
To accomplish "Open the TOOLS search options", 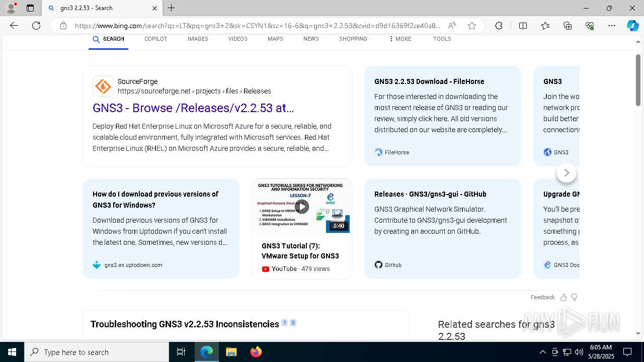I will click(442, 39).
